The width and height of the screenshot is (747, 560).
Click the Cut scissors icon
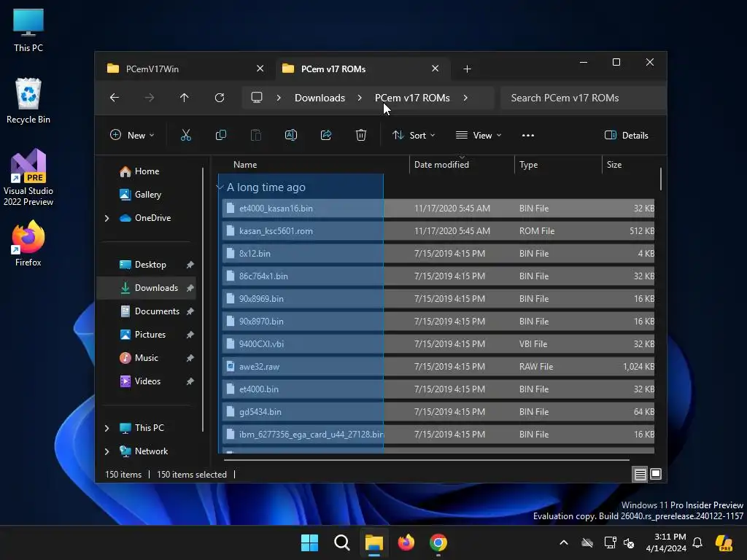click(x=186, y=135)
